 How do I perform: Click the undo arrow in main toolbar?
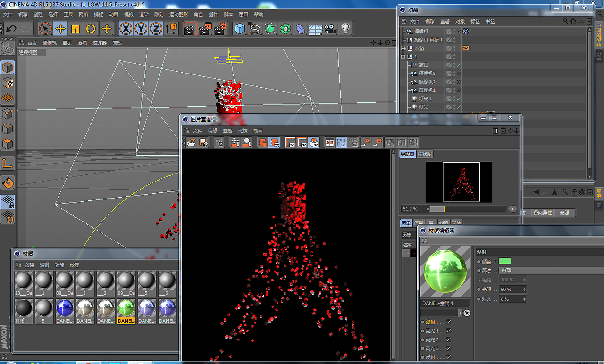click(11, 29)
